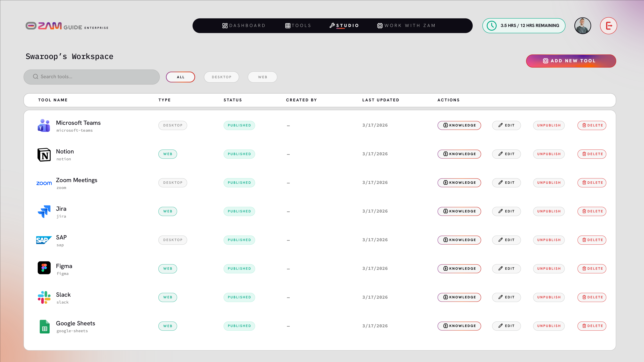The height and width of the screenshot is (362, 644).
Task: Open Knowledge for Slack
Action: pos(459,297)
